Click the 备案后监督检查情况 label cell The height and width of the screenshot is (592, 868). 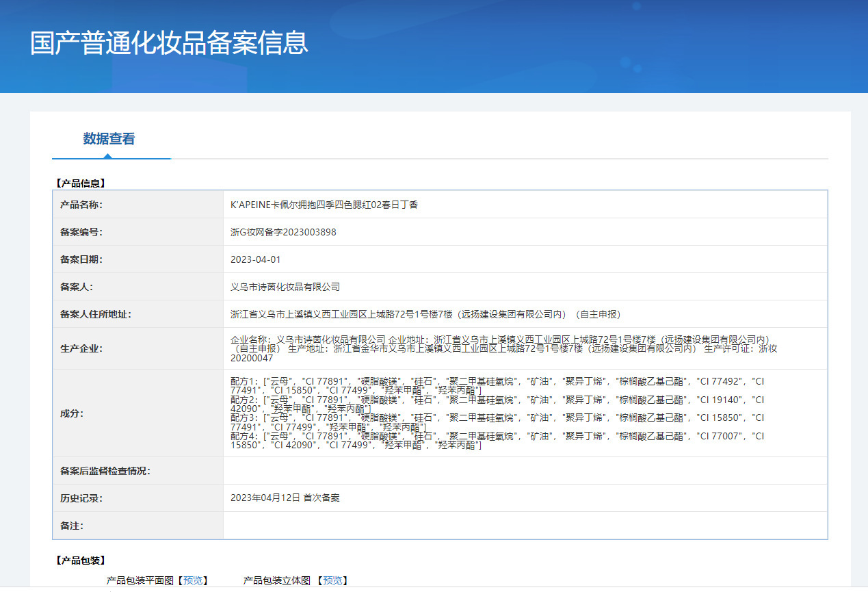click(x=138, y=471)
